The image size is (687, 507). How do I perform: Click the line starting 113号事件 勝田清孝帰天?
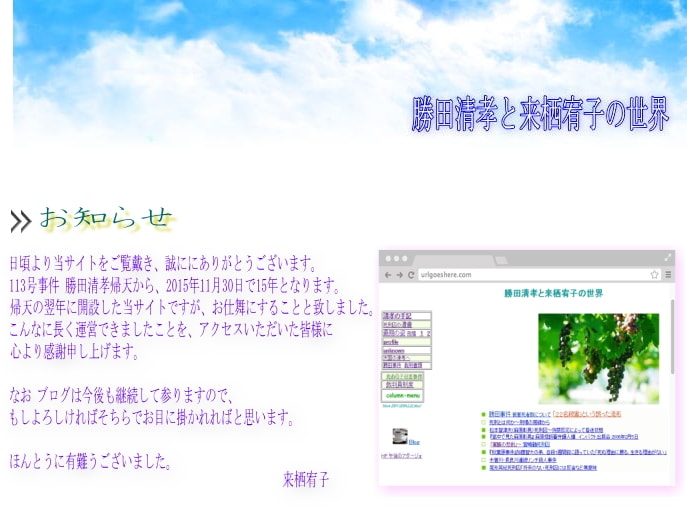point(175,286)
